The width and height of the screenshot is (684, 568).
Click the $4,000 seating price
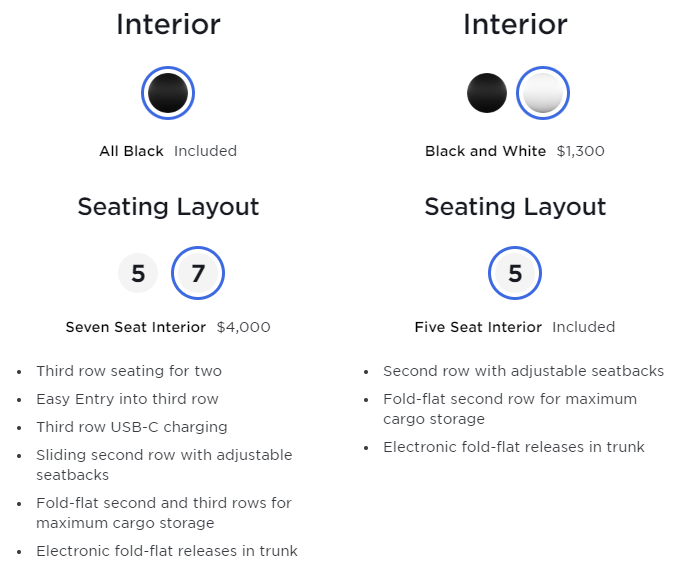click(243, 327)
